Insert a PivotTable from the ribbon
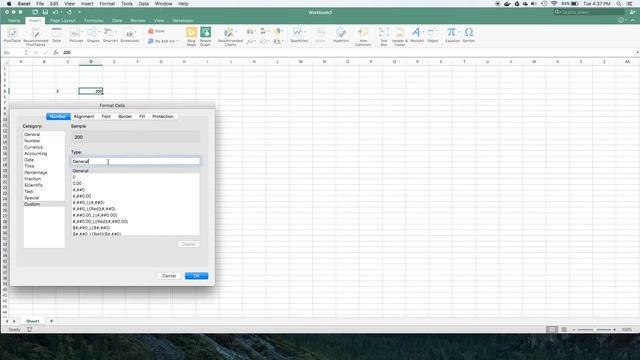The height and width of the screenshot is (360, 640). (12, 36)
